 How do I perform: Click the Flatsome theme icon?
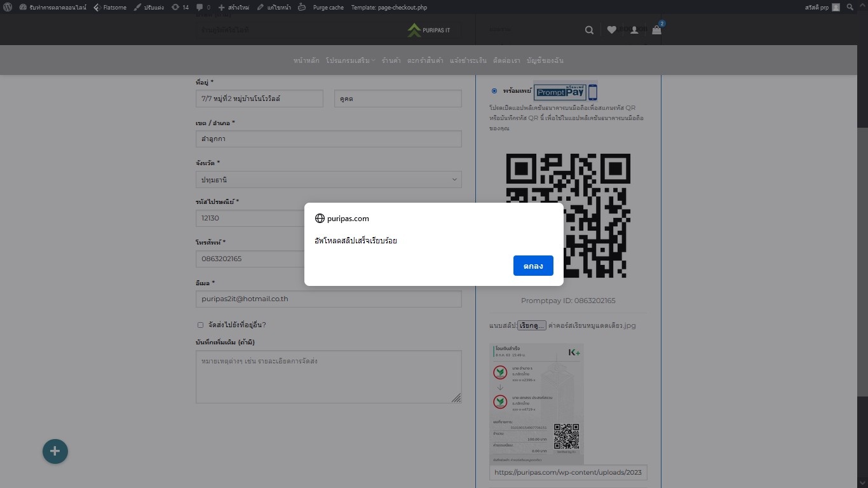[x=96, y=7]
